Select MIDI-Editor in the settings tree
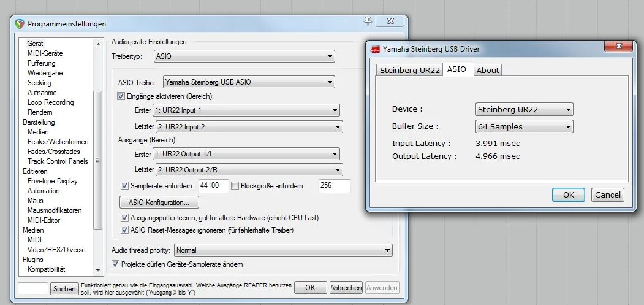Image resolution: width=644 pixels, height=305 pixels. (x=44, y=220)
